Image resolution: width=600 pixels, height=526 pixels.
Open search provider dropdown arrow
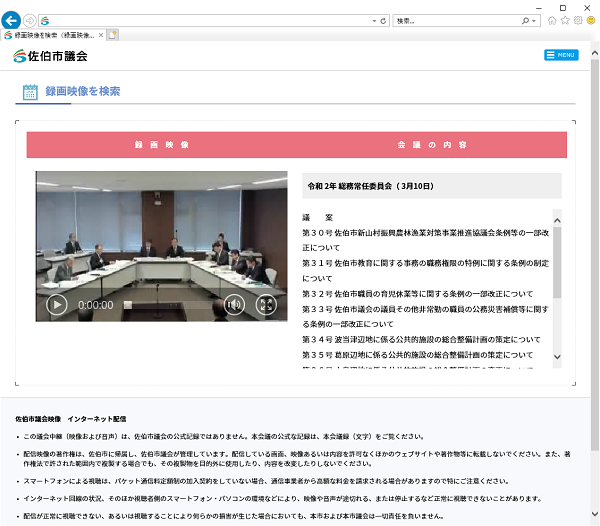[534, 21]
